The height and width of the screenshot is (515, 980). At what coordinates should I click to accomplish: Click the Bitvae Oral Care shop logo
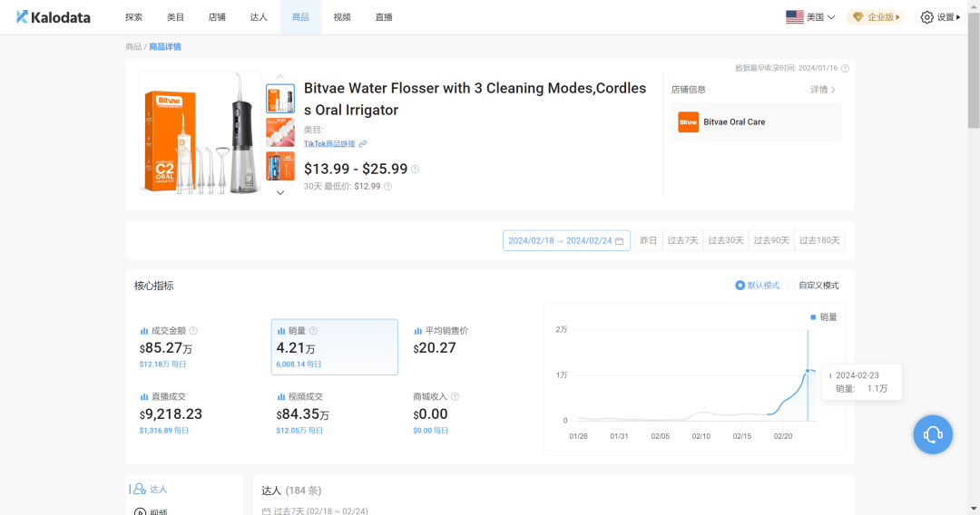click(x=689, y=121)
